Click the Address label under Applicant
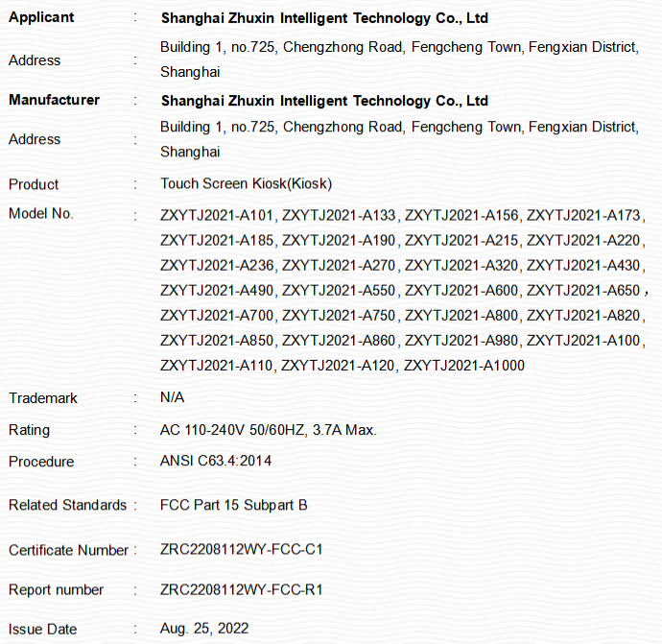 pyautogui.click(x=35, y=60)
